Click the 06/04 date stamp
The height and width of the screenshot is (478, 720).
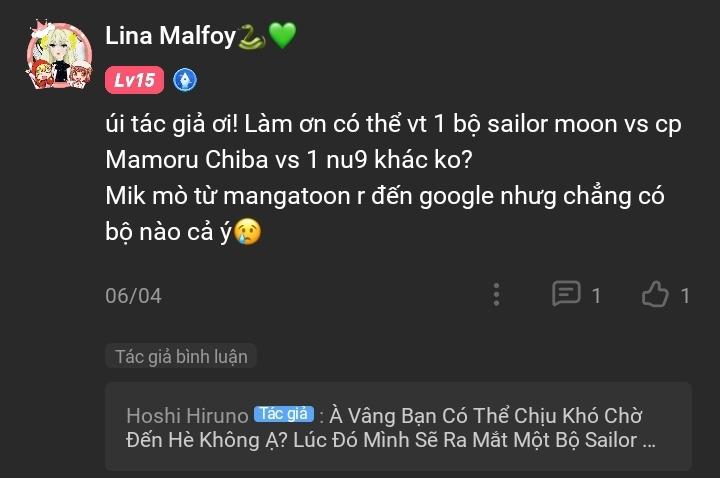(133, 296)
